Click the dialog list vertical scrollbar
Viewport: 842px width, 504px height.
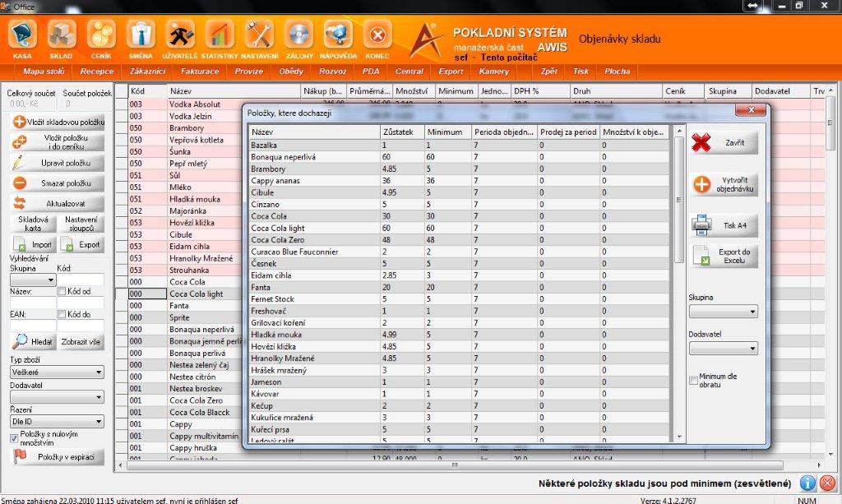(x=678, y=284)
